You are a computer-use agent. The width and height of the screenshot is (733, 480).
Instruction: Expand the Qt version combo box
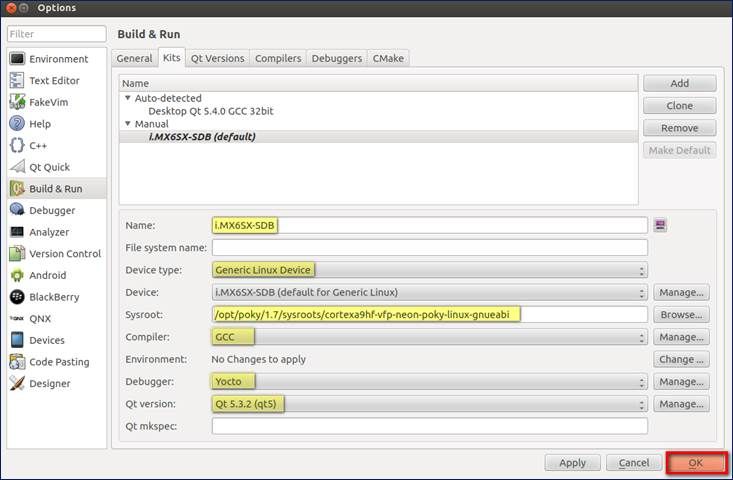[x=429, y=404]
